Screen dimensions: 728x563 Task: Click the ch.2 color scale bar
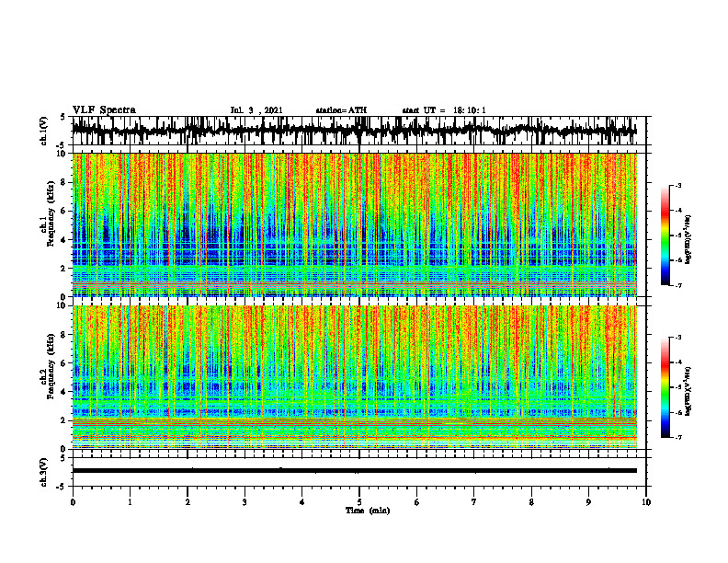click(665, 387)
